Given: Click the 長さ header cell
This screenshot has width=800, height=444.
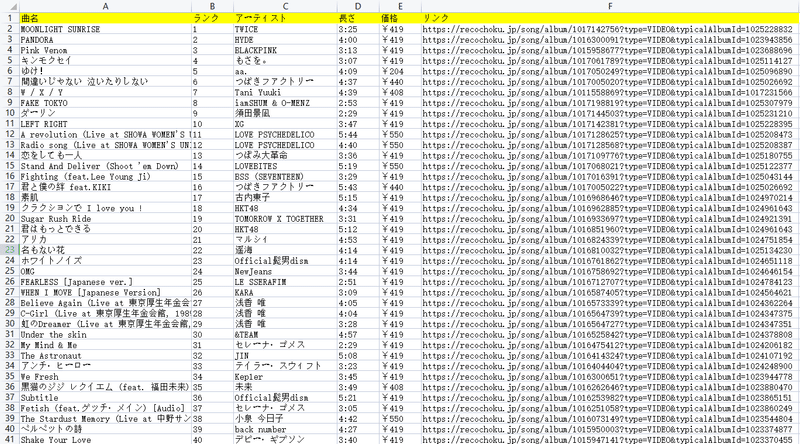Looking at the screenshot, I should [358, 18].
